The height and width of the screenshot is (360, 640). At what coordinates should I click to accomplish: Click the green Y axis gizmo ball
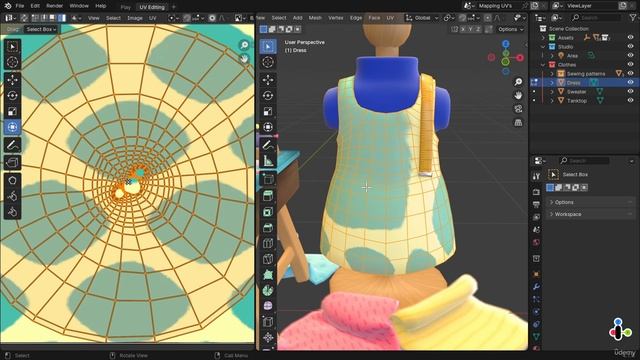(505, 62)
